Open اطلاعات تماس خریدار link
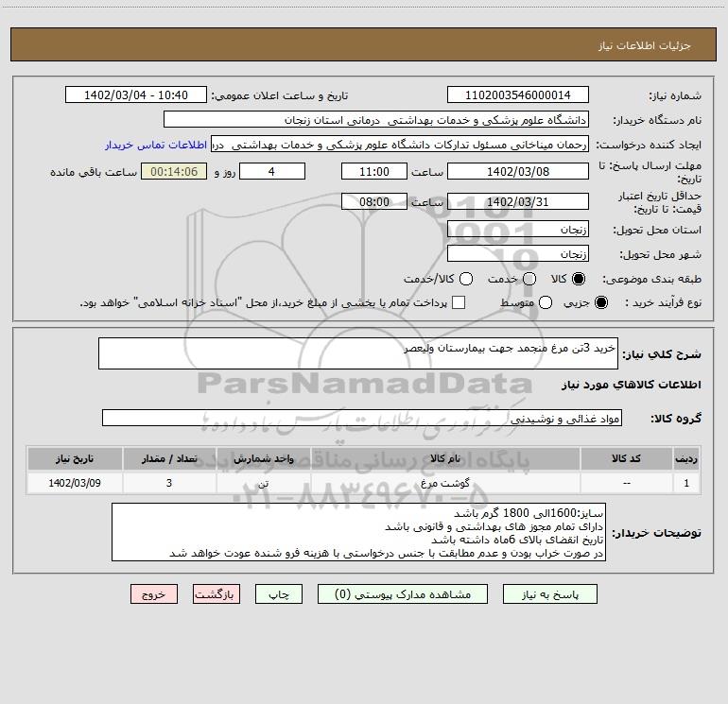 click(x=156, y=145)
